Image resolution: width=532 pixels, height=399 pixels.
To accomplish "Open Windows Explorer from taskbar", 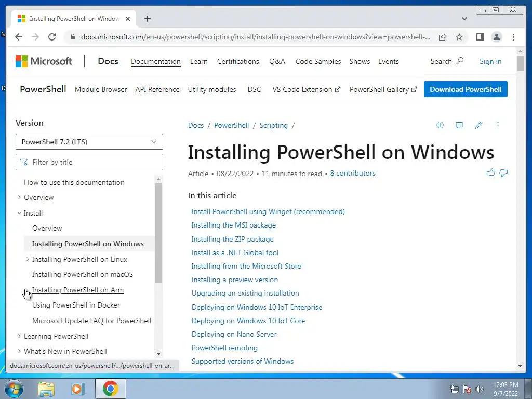I will point(46,389).
